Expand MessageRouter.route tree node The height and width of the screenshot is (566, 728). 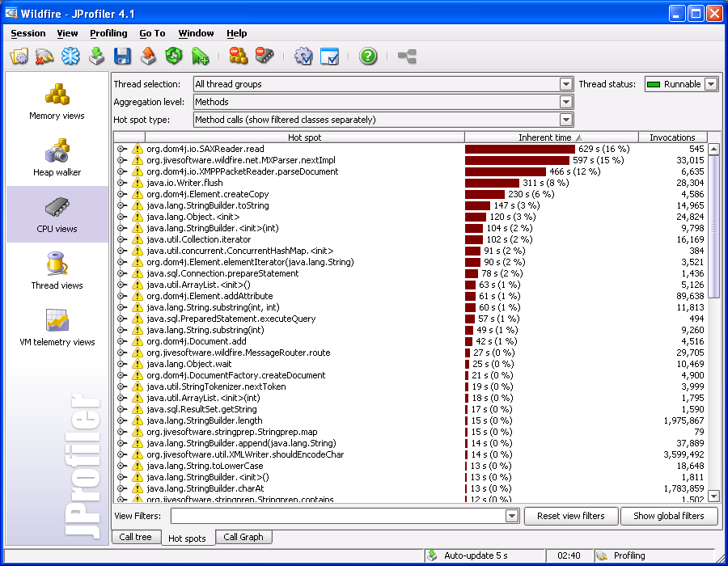tap(121, 353)
